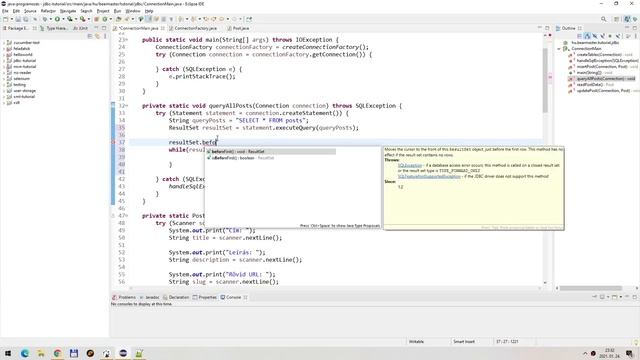This screenshot has height=360, width=640.
Task: Collapse the ConnectionMain class in Outline
Action: coord(559,49)
